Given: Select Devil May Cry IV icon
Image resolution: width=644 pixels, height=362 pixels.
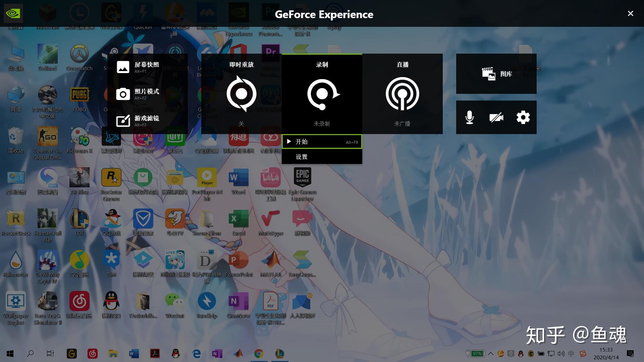Looking at the screenshot, I should click(47, 267).
